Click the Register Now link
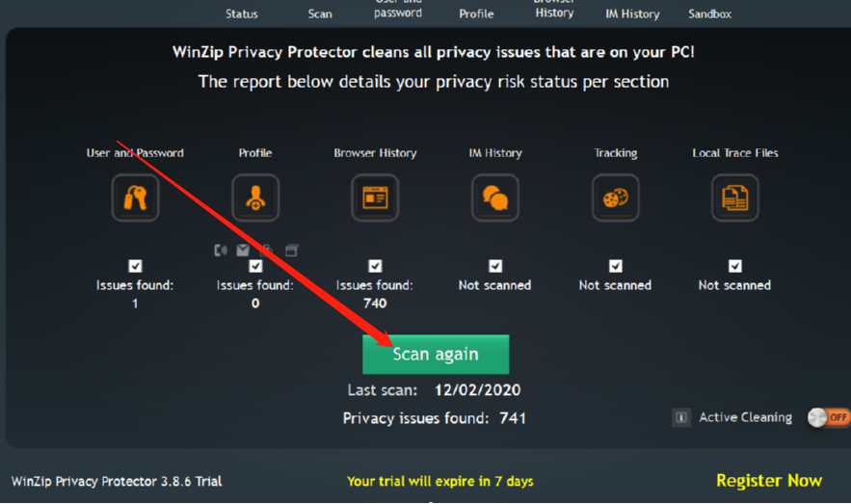Screen dimensions: 851x504 pyautogui.click(x=768, y=480)
